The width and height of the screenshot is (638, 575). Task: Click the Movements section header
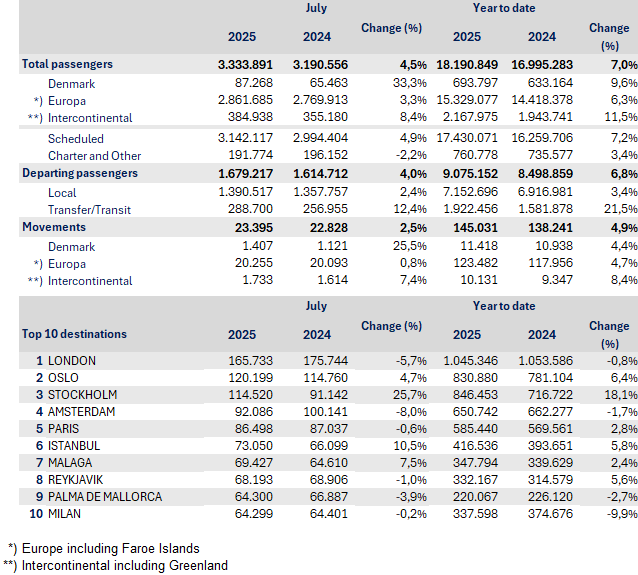pos(54,227)
